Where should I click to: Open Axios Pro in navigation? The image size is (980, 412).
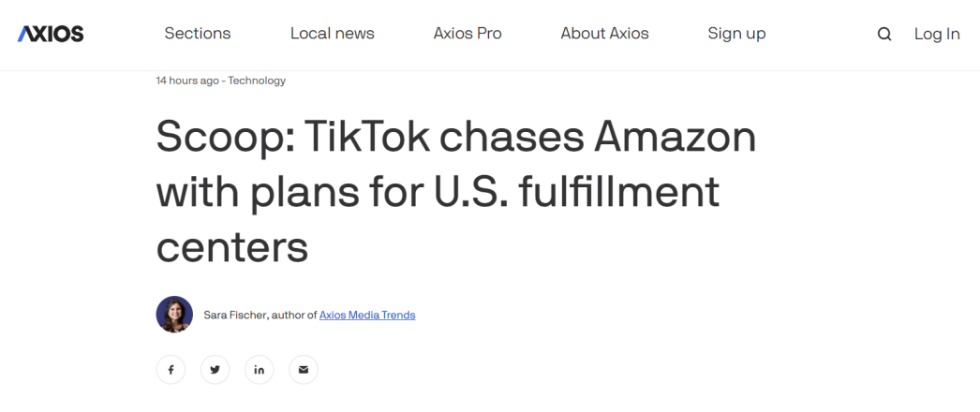click(x=468, y=34)
